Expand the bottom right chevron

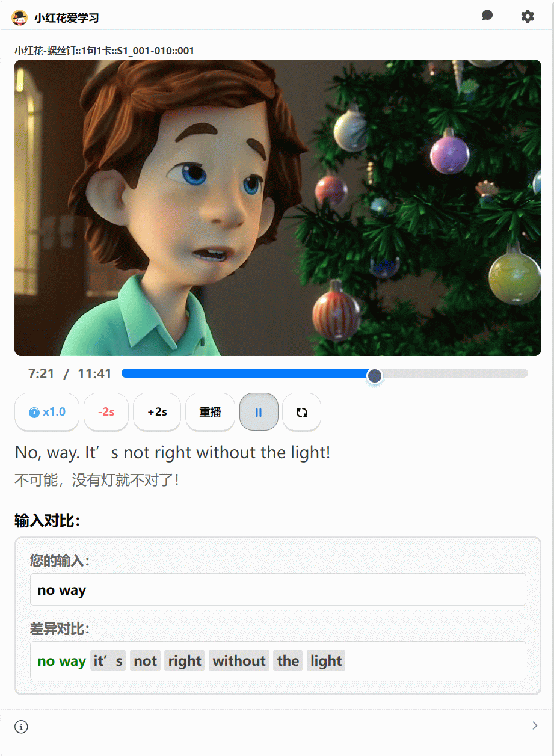pos(535,726)
